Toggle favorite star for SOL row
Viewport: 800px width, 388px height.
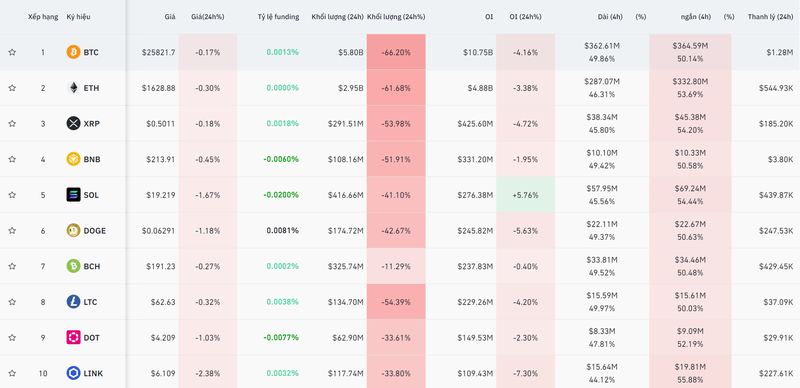click(x=12, y=195)
